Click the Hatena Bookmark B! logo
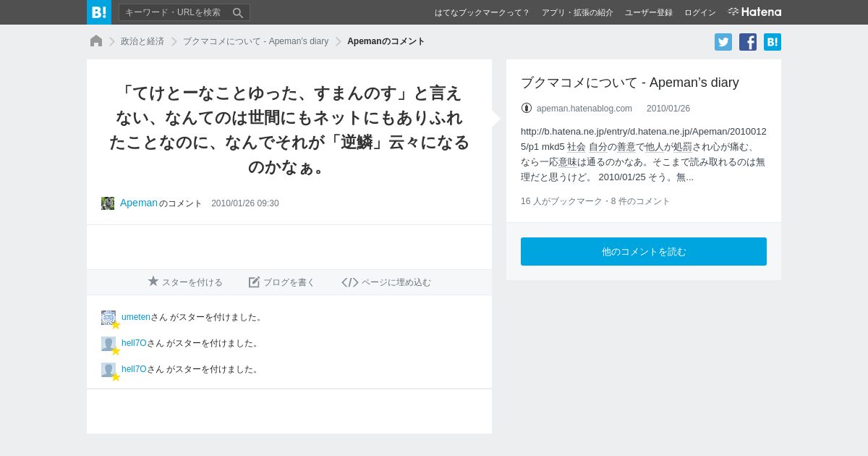This screenshot has width=868, height=456. 99,12
